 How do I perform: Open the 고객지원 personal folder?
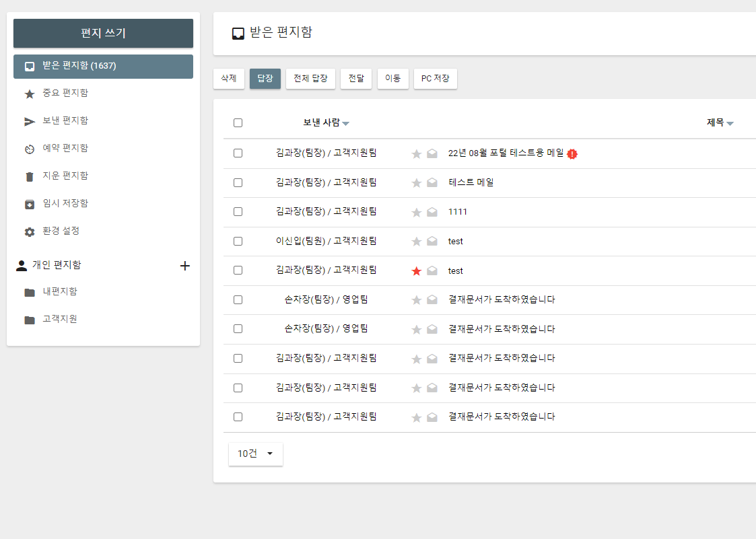click(59, 320)
